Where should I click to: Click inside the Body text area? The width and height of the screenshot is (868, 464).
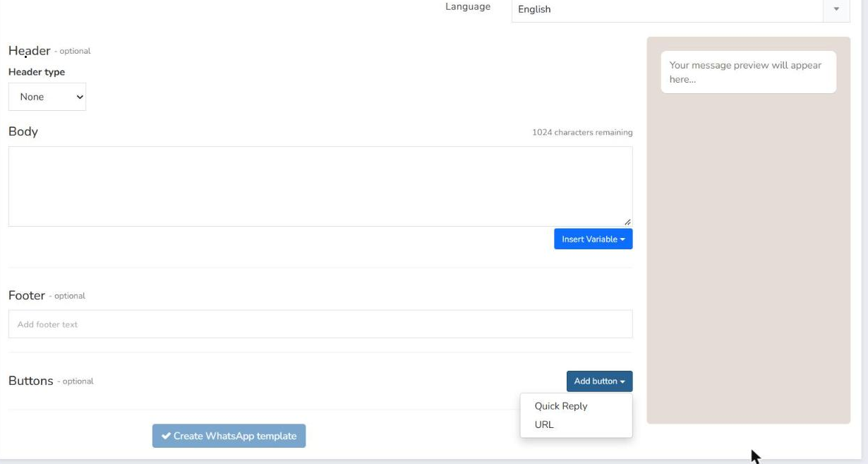coord(320,186)
